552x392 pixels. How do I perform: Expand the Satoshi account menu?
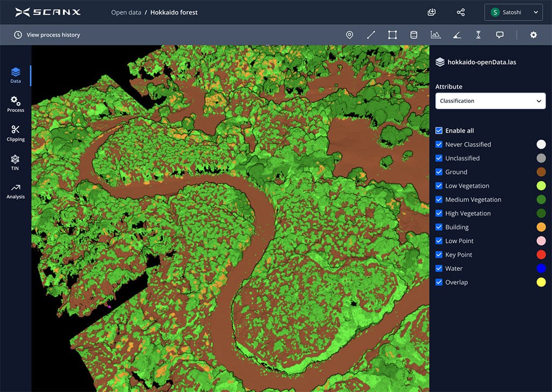click(x=513, y=12)
